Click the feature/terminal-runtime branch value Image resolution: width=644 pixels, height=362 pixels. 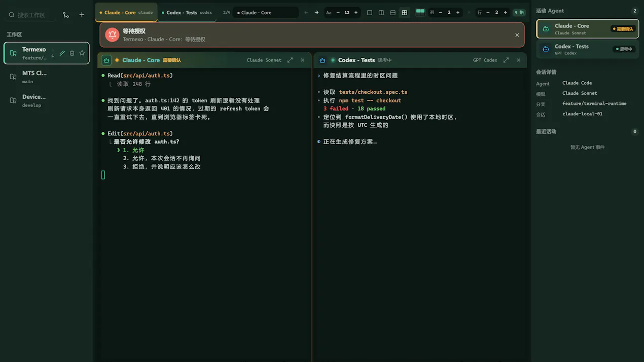click(x=594, y=103)
